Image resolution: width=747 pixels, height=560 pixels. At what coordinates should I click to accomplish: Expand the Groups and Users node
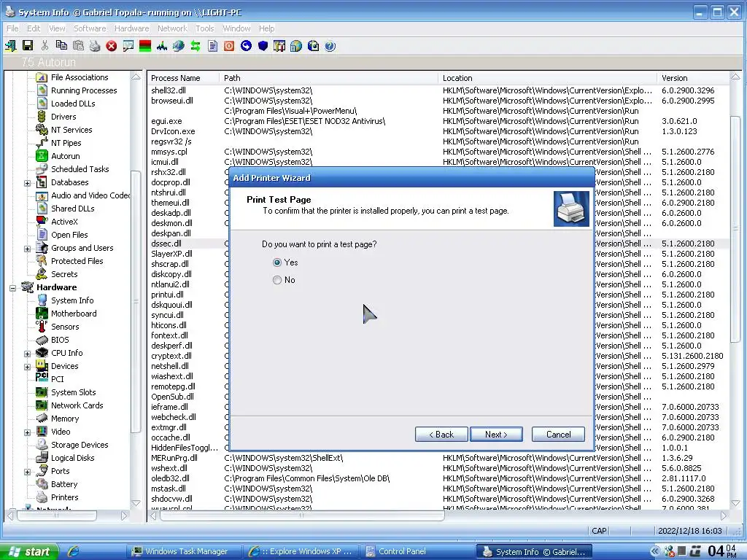tap(27, 249)
